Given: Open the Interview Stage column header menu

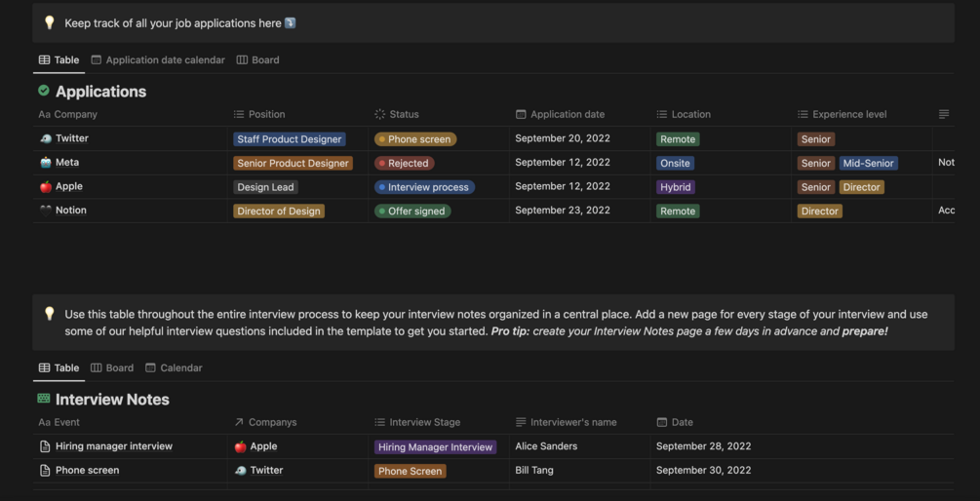Looking at the screenshot, I should click(424, 422).
